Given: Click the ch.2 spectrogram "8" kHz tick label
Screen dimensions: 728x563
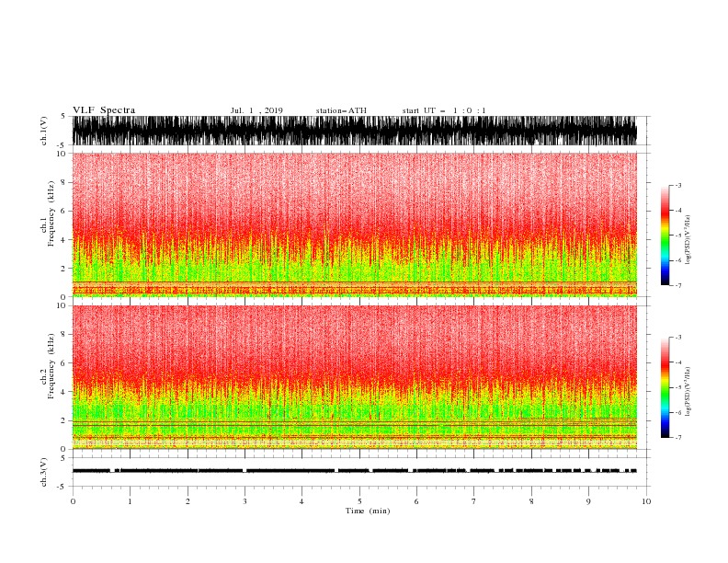Looking at the screenshot, I should (63, 335).
